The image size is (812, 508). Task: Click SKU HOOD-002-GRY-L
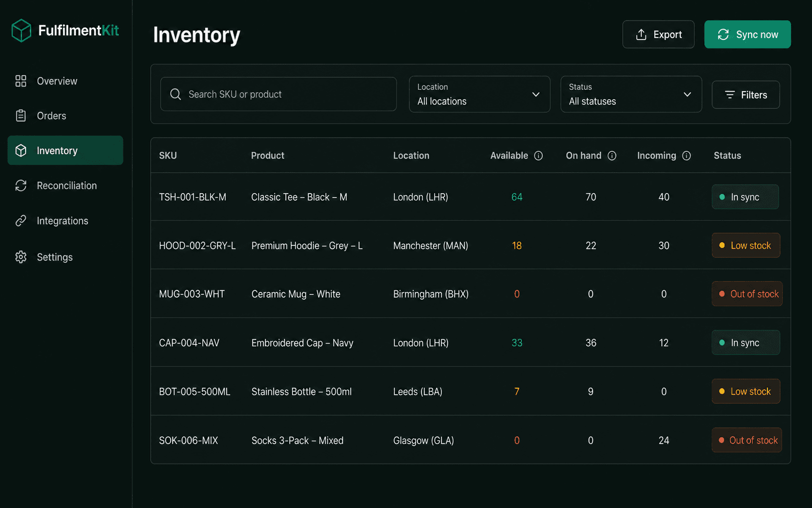click(197, 246)
